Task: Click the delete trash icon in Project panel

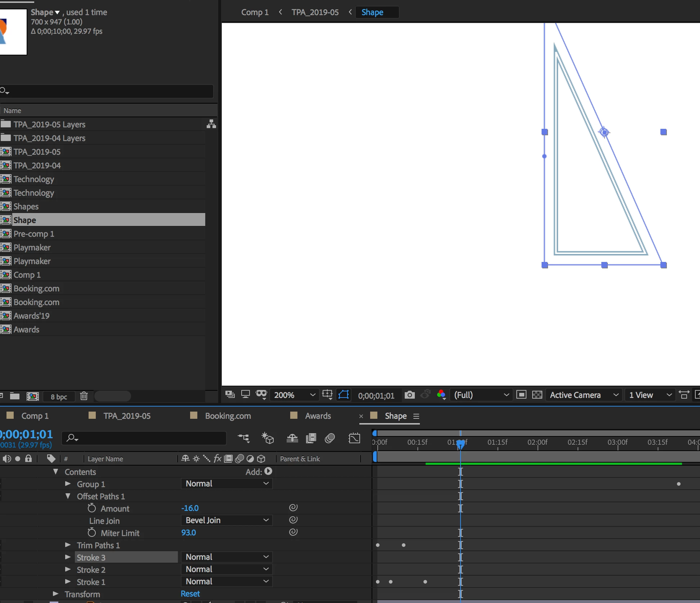Action: pos(84,396)
